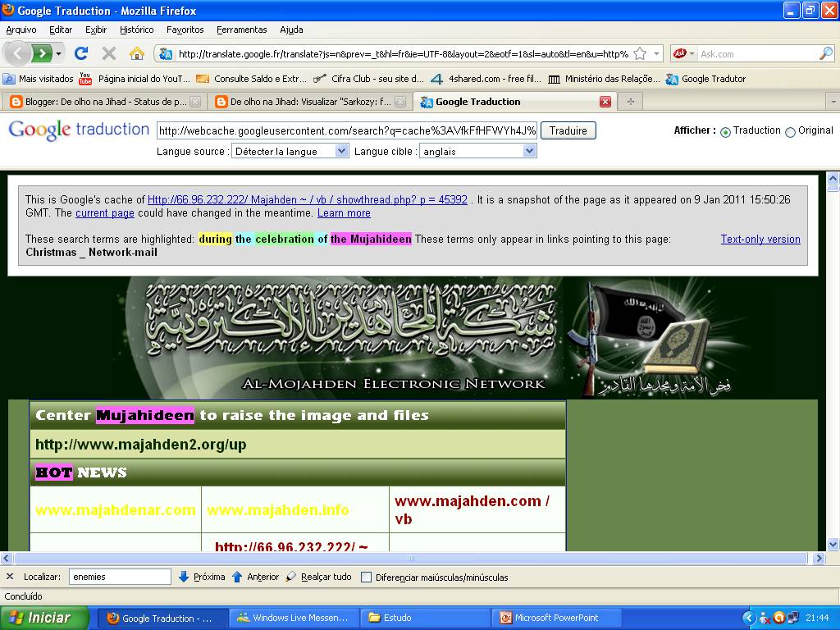Toggle Diferenciar maiúsculas/minúsculas checkbox

[366, 577]
